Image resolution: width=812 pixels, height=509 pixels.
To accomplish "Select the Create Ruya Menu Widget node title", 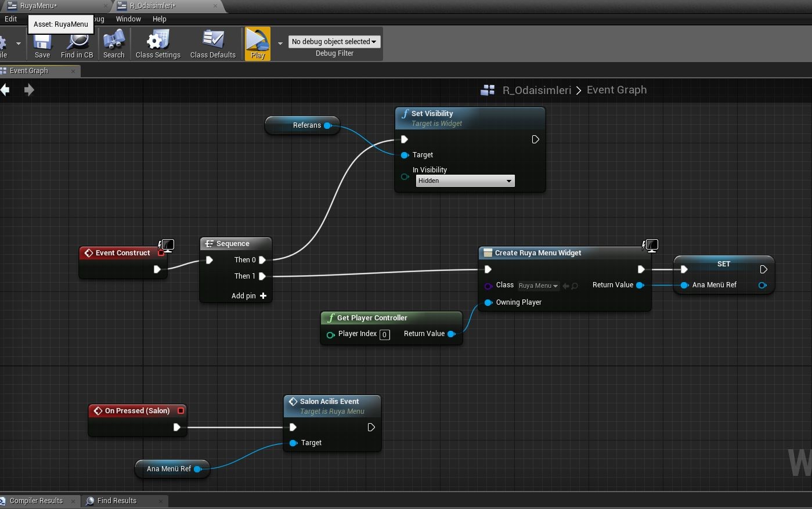I will [538, 253].
